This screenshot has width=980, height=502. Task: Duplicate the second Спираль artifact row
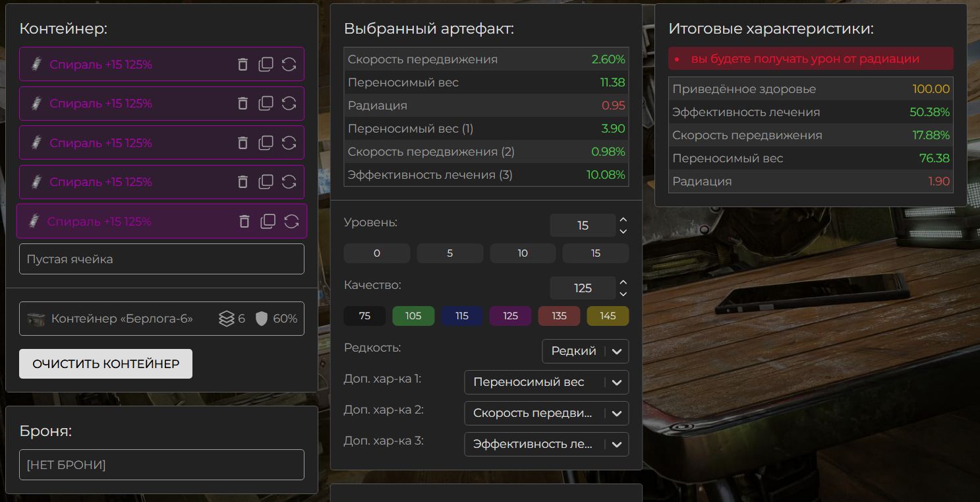click(x=266, y=104)
